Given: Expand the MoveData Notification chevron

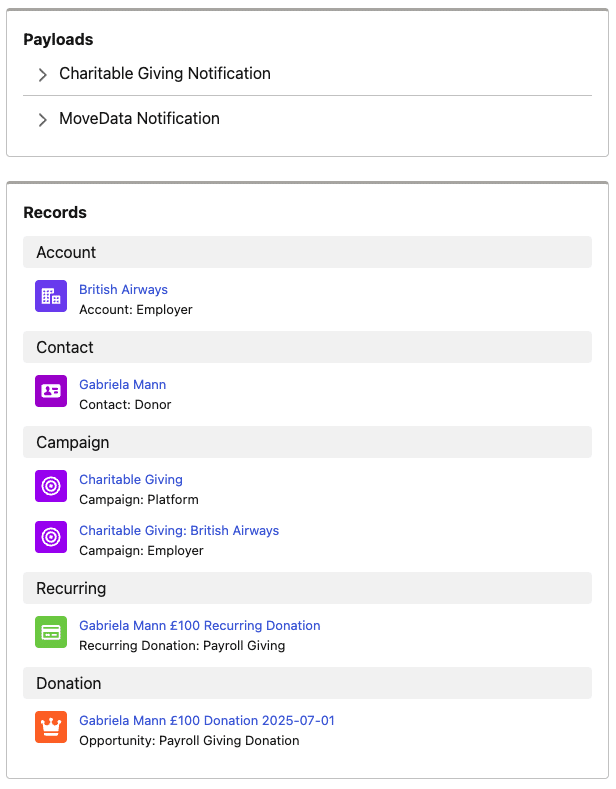Looking at the screenshot, I should pyautogui.click(x=43, y=120).
